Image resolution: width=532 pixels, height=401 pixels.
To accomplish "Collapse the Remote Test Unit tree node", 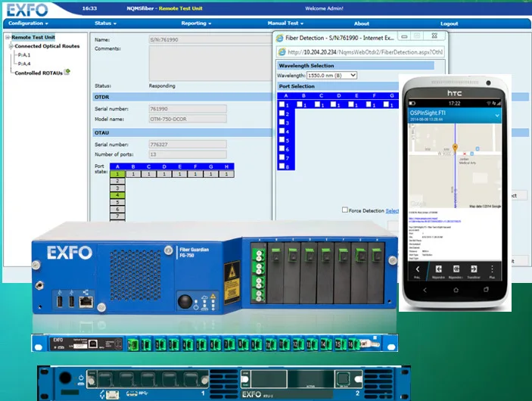I will pyautogui.click(x=8, y=37).
